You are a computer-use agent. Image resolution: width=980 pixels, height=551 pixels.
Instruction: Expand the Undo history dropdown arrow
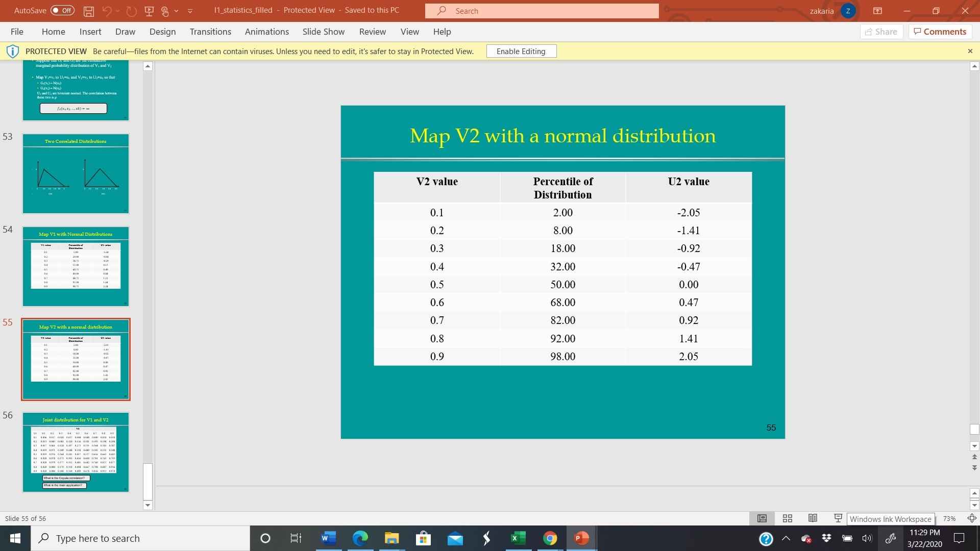coord(118,11)
